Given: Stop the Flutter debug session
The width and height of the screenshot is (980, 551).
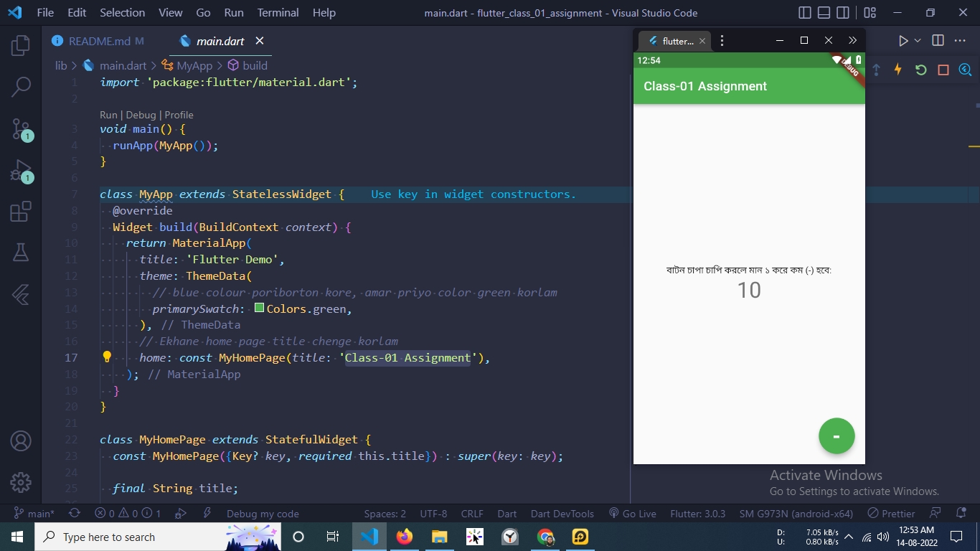Looking at the screenshot, I should (942, 69).
